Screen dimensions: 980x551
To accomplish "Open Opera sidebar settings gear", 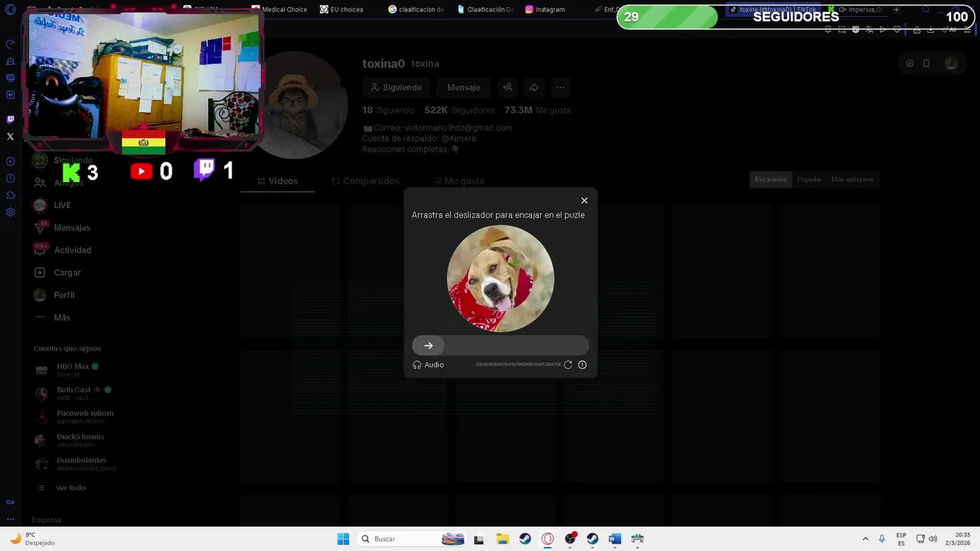I will tap(10, 212).
